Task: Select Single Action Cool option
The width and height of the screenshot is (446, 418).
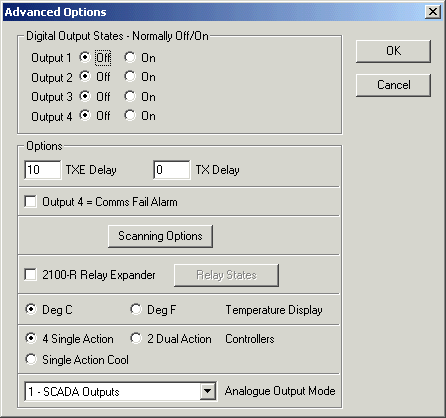Action: pos(31,359)
